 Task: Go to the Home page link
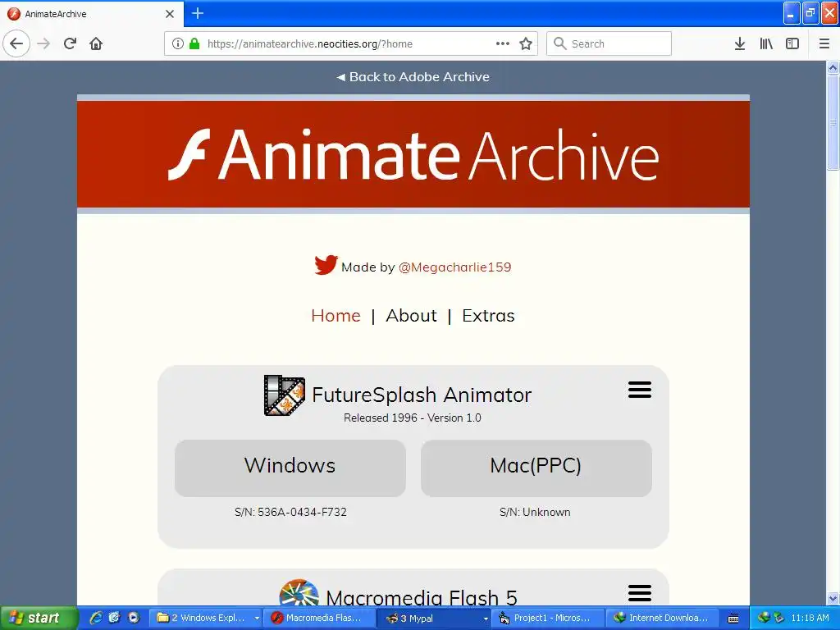336,316
